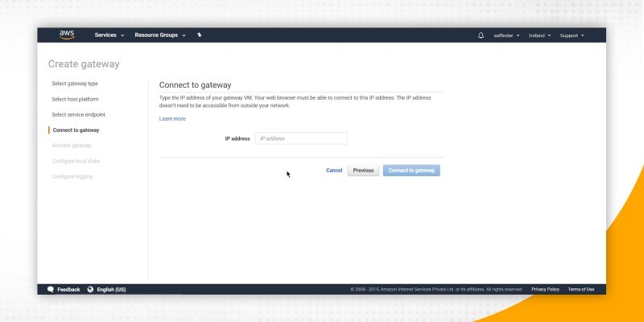The image size is (644, 322).
Task: Click the Learn more link
Action: 172,118
